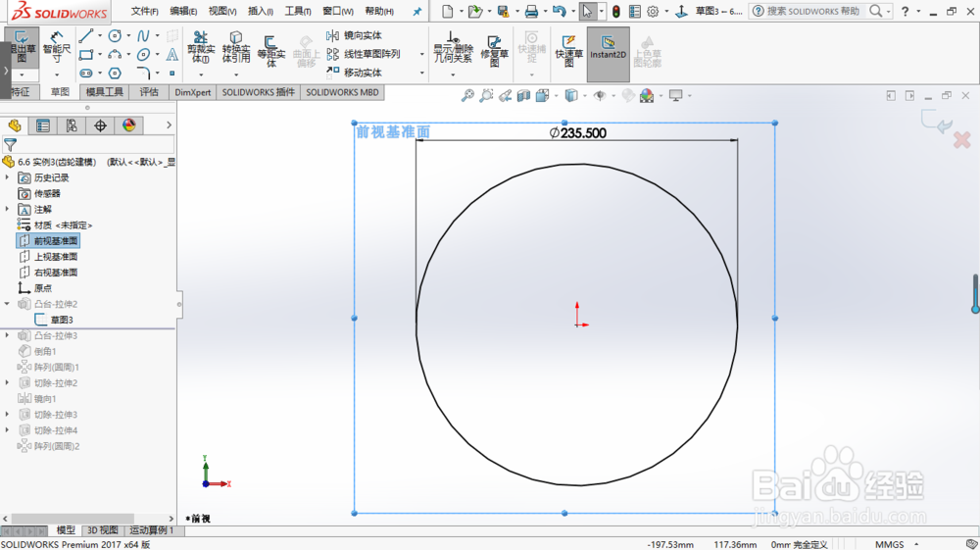Collapse the 凸台-拉伸2 tree node

pyautogui.click(x=8, y=304)
